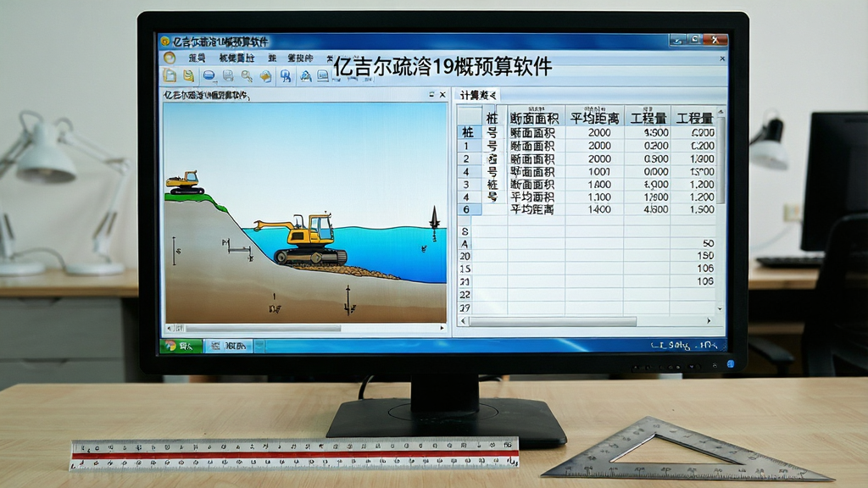The width and height of the screenshot is (868, 488).
Task: Click the table's horizontal scrollbar left arrow
Action: coord(464,321)
